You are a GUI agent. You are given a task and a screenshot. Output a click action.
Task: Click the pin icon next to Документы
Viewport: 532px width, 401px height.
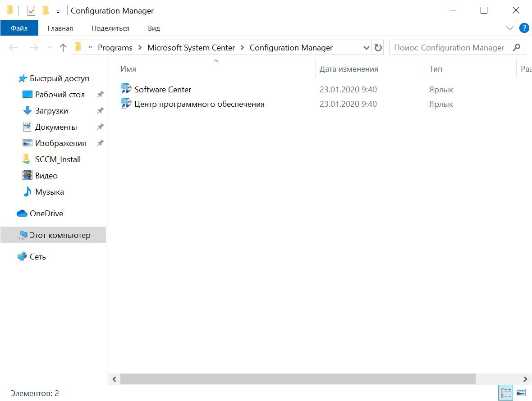(100, 127)
